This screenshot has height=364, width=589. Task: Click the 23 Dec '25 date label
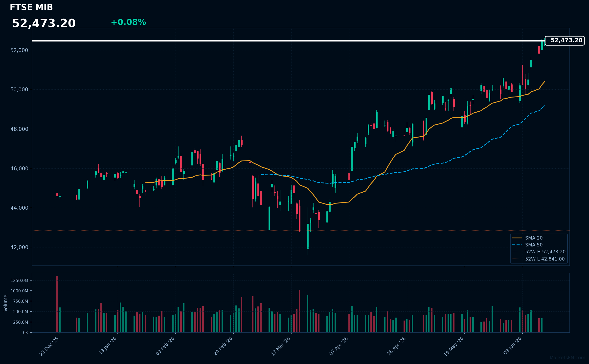[x=49, y=346]
